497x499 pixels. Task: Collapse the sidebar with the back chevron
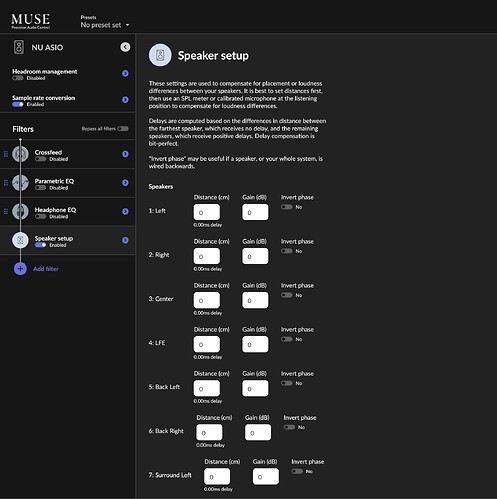coord(125,47)
